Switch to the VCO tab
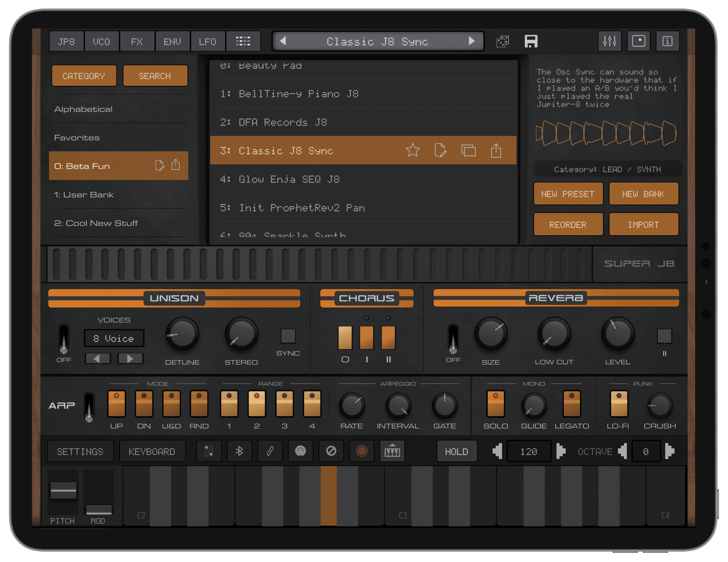 101,41
